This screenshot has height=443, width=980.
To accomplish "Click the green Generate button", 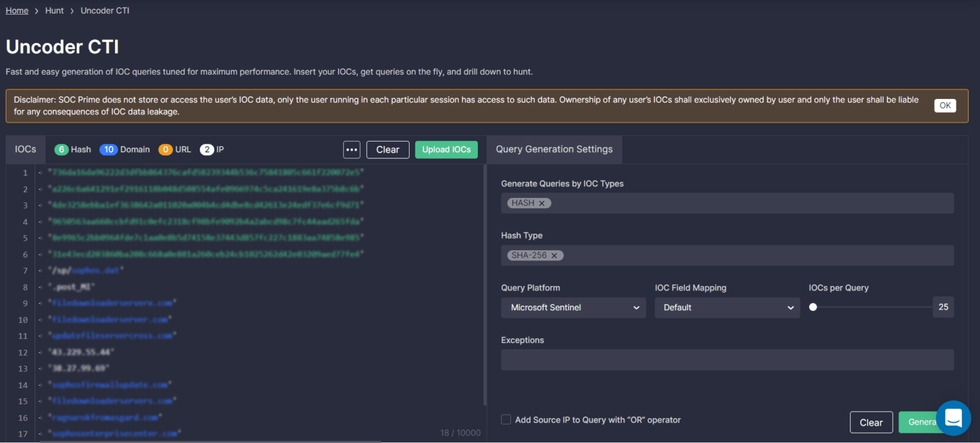I will (x=924, y=422).
